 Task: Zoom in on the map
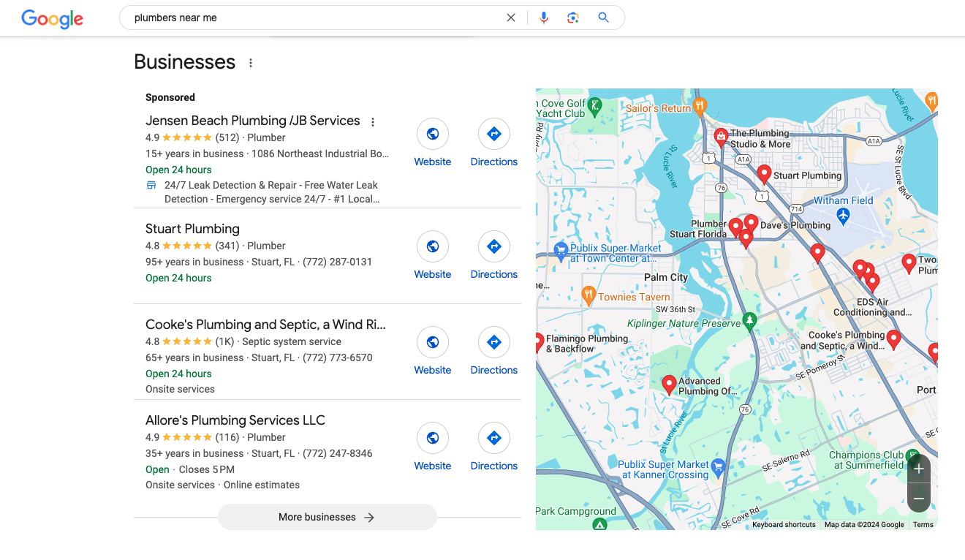coord(919,469)
